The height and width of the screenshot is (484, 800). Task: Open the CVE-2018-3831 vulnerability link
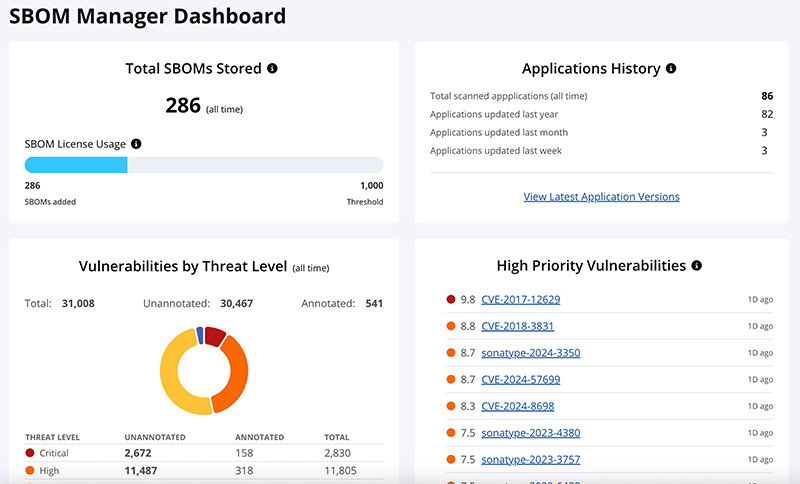[517, 326]
